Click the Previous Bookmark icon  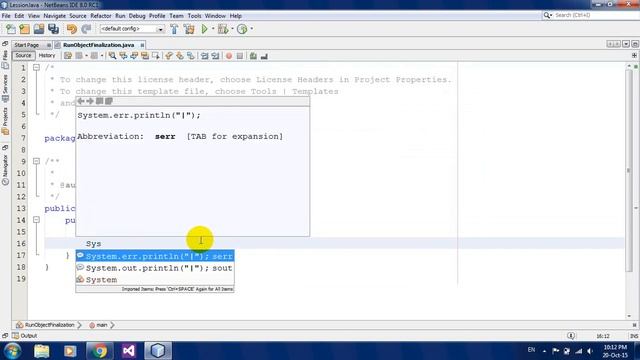coord(169,56)
